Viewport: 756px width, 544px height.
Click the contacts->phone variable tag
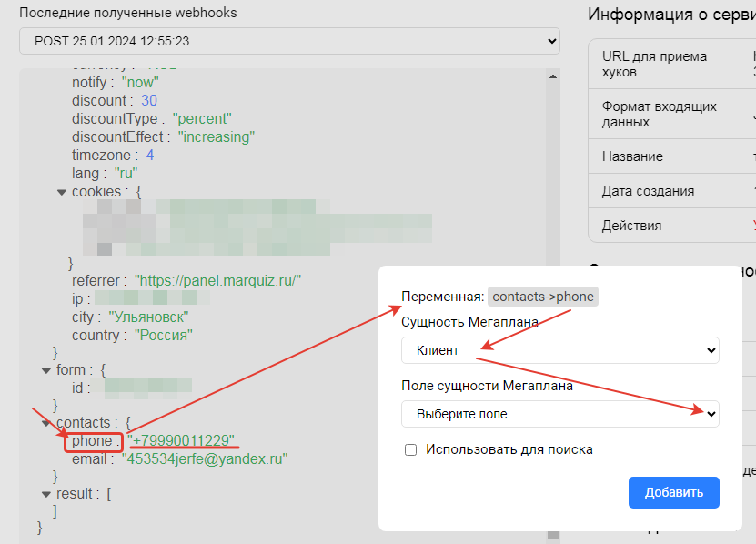[x=544, y=297]
